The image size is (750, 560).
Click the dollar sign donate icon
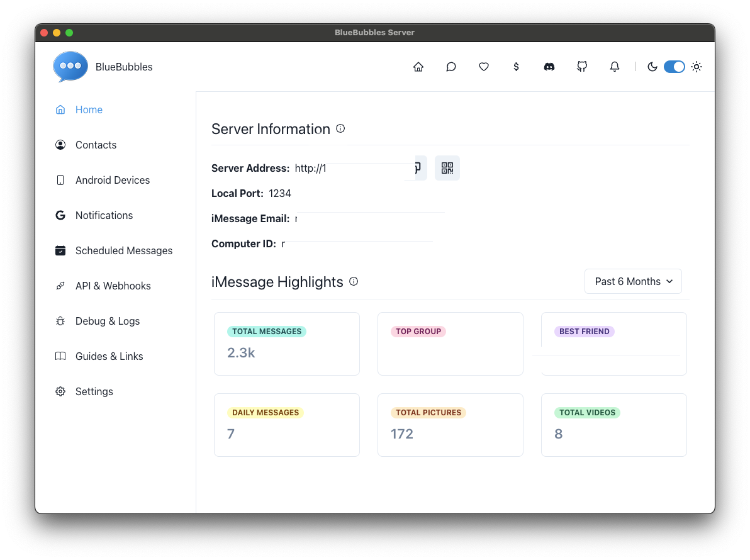pyautogui.click(x=516, y=67)
